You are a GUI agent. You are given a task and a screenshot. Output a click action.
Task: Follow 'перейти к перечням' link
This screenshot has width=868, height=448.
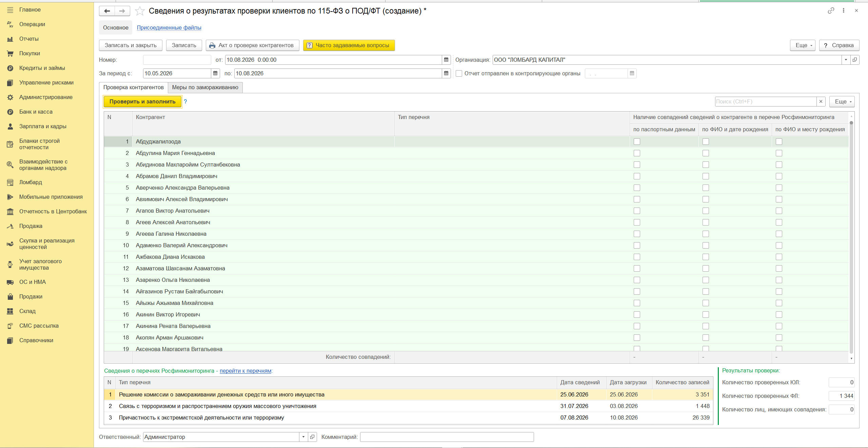point(245,371)
